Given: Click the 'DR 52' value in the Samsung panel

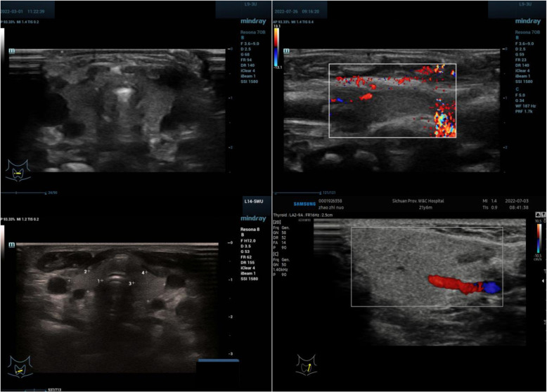Looking at the screenshot, I should pos(279,237).
